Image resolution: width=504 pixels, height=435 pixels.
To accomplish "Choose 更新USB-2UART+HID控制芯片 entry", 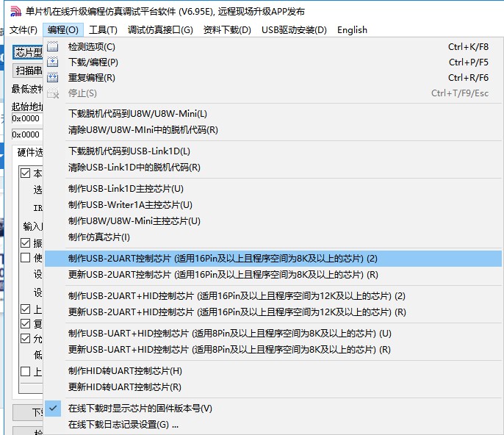I will (273, 312).
